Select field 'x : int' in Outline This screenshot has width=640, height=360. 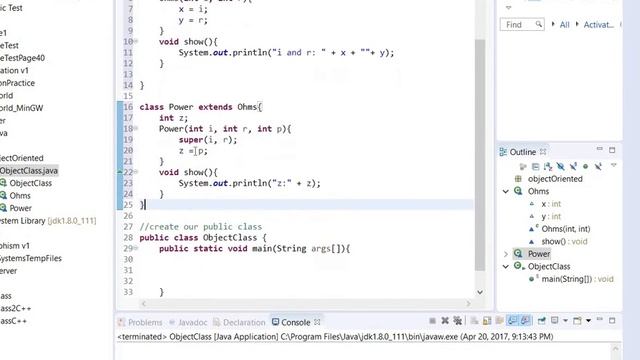[x=551, y=204]
